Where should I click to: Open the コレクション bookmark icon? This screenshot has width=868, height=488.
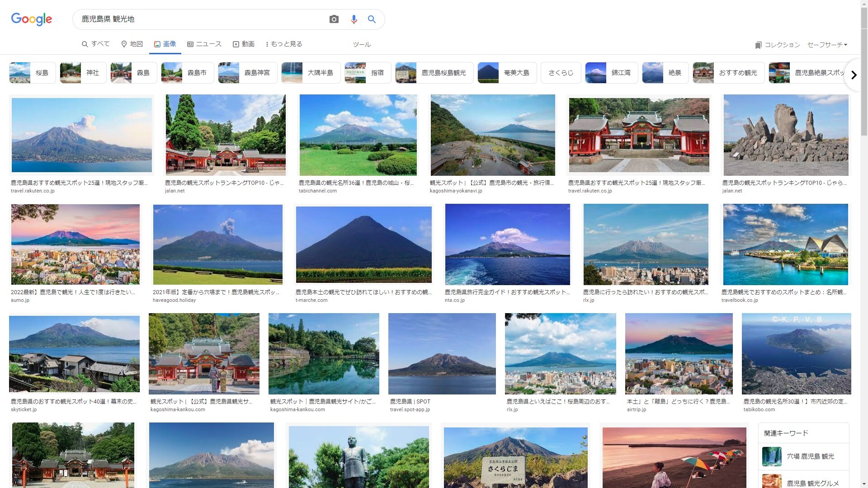point(759,45)
